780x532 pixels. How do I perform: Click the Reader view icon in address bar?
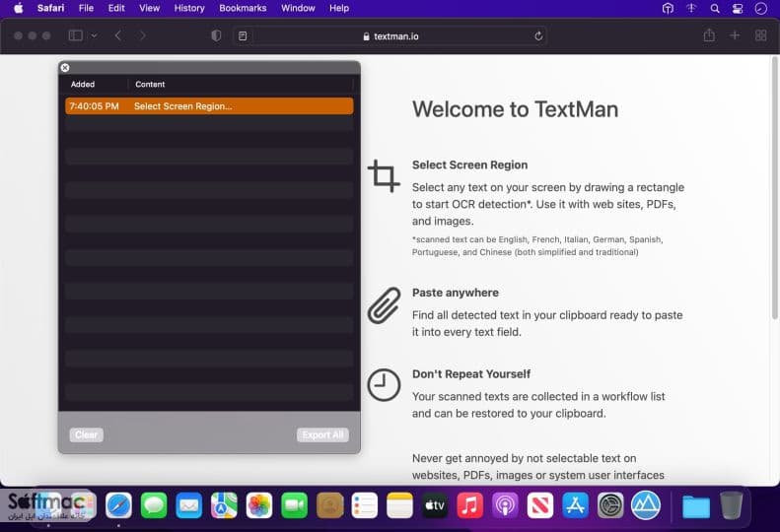click(x=243, y=35)
